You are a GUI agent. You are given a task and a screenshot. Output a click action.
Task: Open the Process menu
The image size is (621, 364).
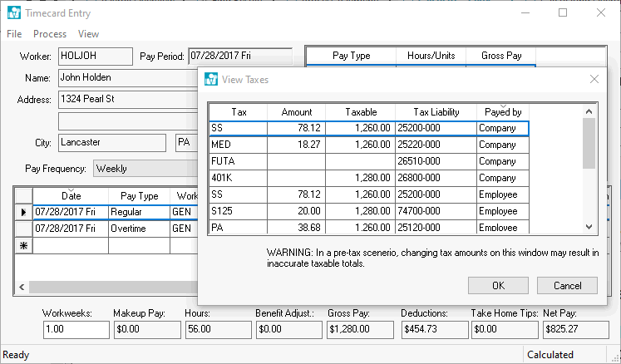(x=50, y=34)
